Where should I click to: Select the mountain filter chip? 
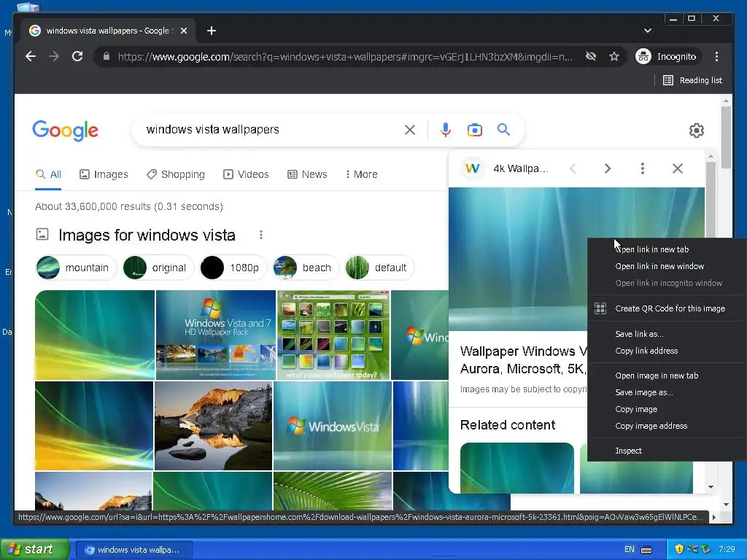[76, 268]
